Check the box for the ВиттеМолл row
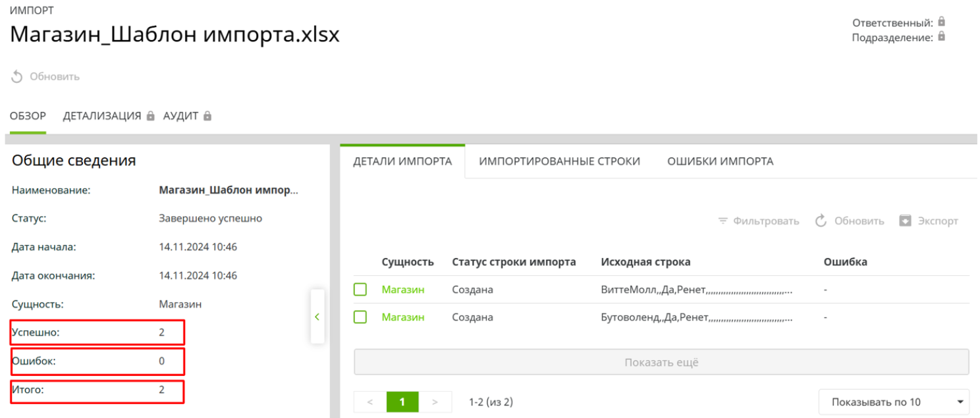Screen dimensions: 980x418 (x=360, y=290)
